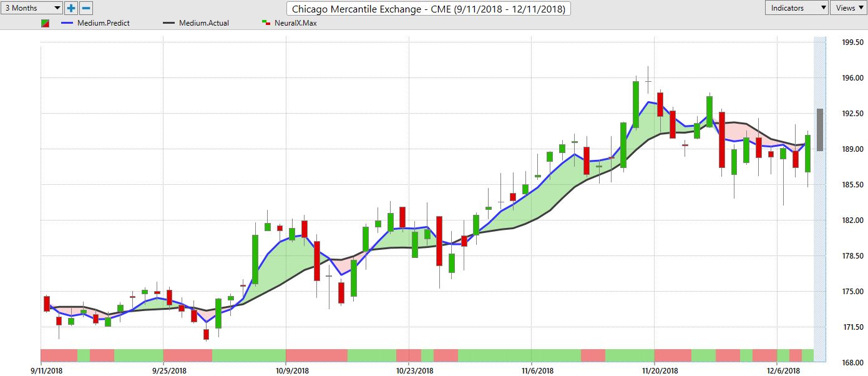Open the Indicators dropdown
This screenshot has width=868, height=376.
coord(797,8)
